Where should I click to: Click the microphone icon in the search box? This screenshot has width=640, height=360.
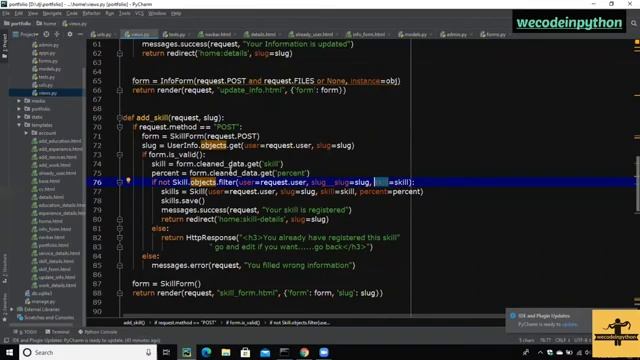pos(149,352)
